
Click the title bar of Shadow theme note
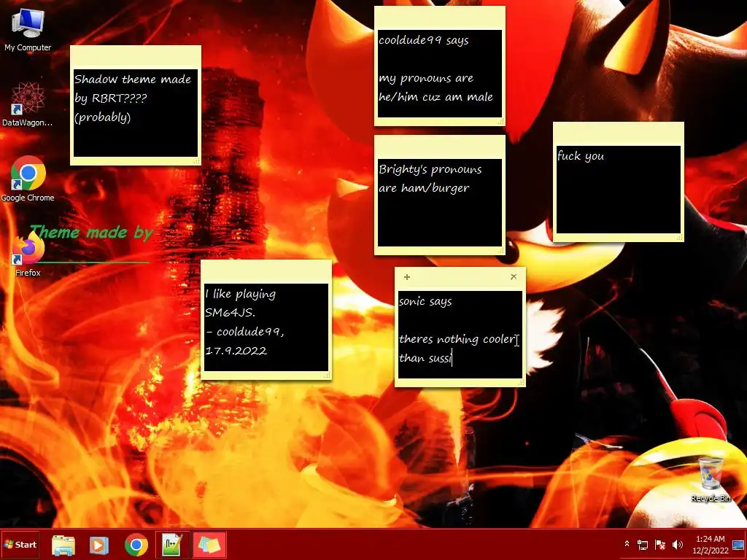click(135, 57)
